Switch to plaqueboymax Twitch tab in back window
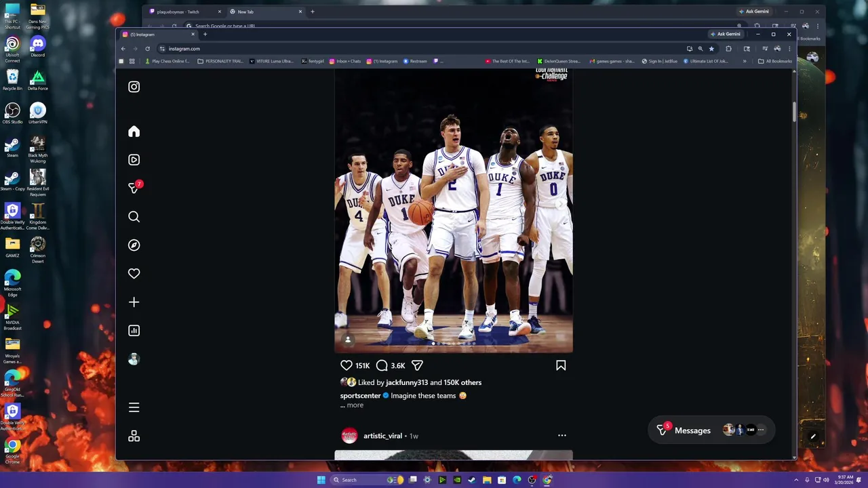The image size is (868, 488). click(x=185, y=12)
